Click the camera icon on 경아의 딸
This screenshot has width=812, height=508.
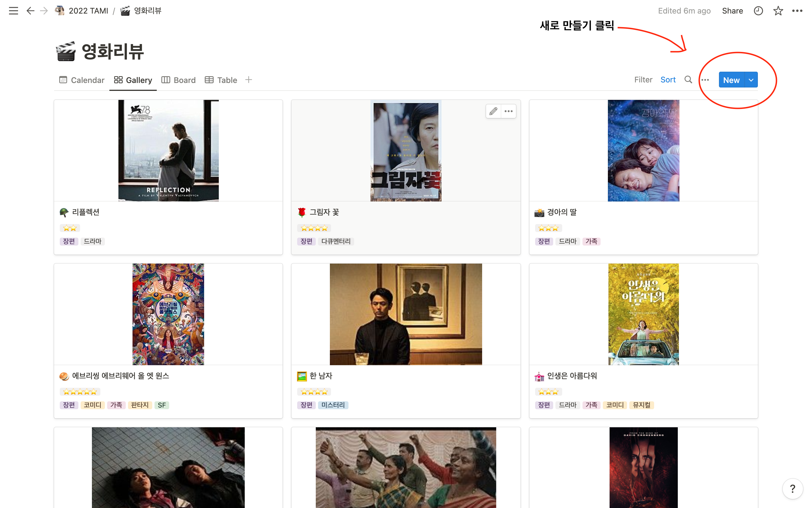point(539,212)
